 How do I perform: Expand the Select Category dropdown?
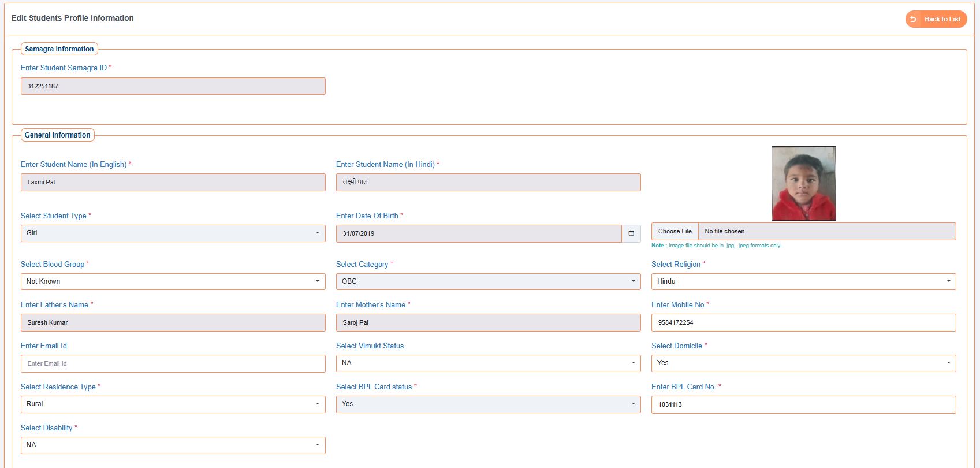(x=488, y=281)
